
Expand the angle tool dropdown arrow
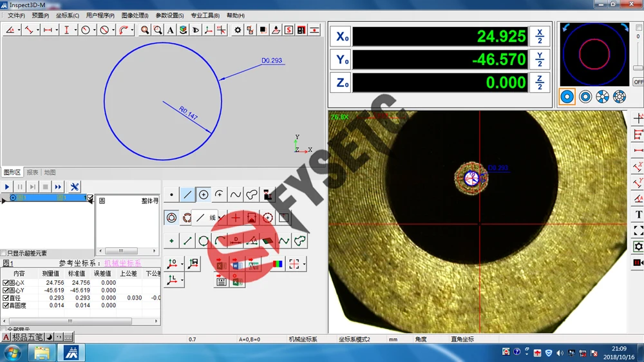[x=19, y=30]
